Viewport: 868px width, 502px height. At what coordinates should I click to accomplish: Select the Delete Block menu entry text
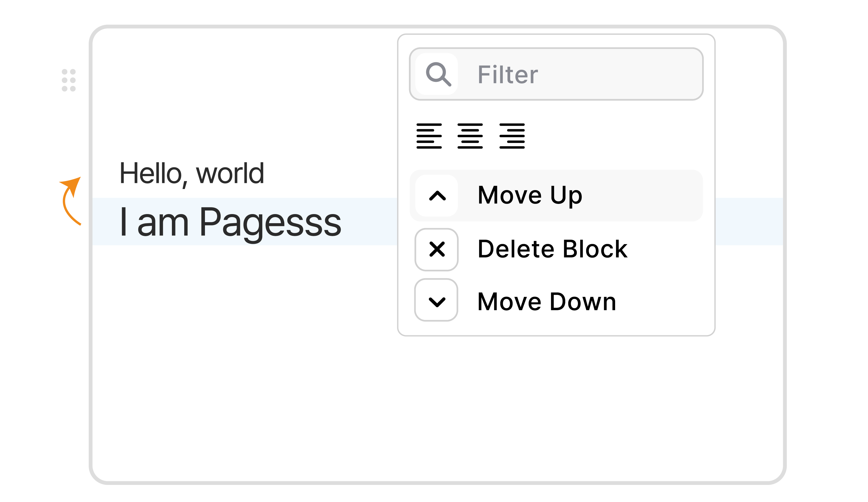pos(552,249)
